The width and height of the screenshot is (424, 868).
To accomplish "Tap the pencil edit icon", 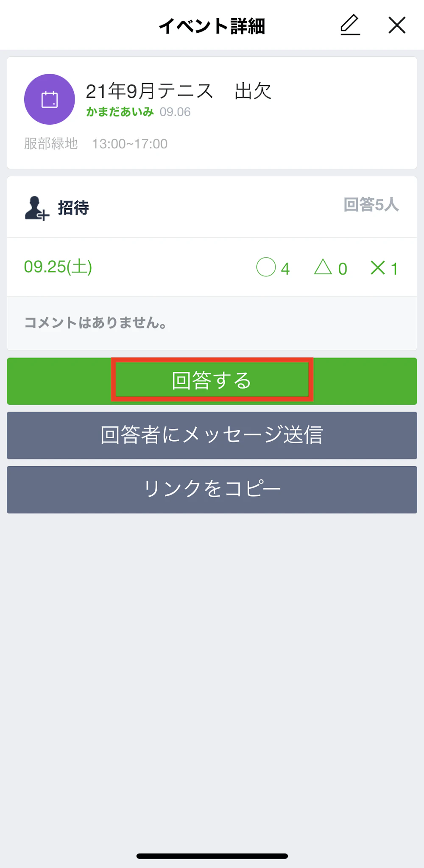I will point(350,25).
